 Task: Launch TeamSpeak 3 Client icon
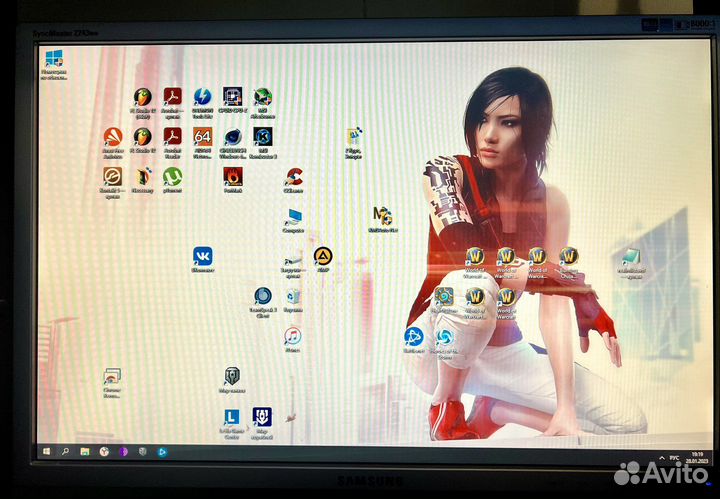coord(263,297)
